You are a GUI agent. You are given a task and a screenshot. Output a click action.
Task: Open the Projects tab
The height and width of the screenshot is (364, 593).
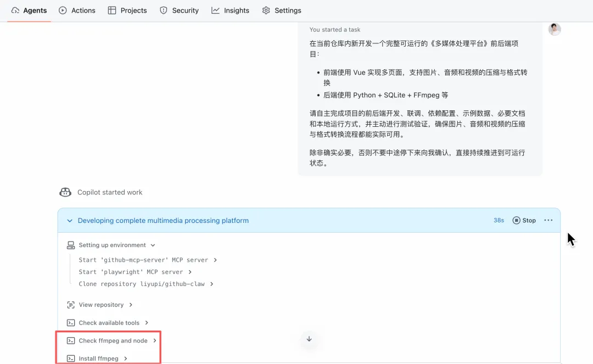[127, 10]
